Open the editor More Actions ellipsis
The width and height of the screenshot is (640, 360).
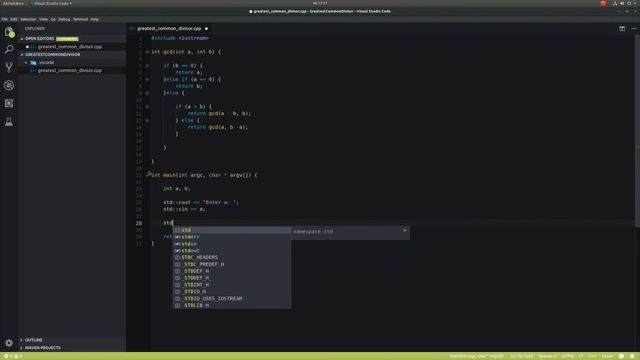coord(633,29)
